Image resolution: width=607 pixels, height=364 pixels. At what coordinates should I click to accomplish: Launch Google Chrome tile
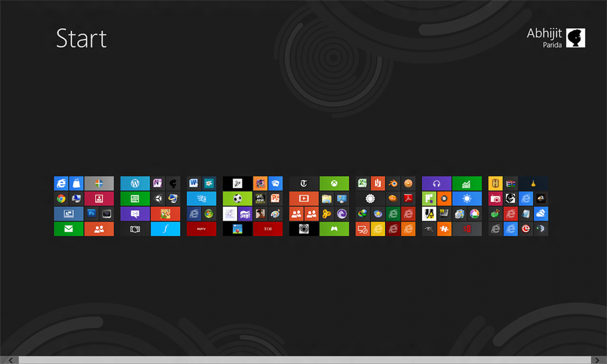pyautogui.click(x=61, y=199)
